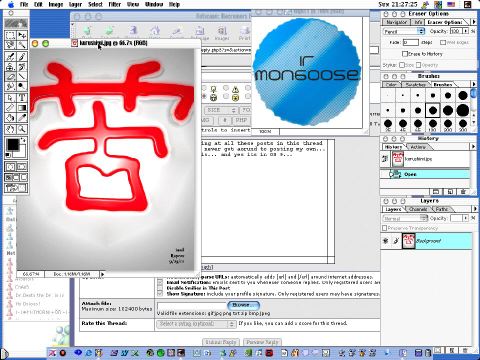This screenshot has height=360, width=480.
Task: Open History palette menu arrow
Action: tap(474, 146)
